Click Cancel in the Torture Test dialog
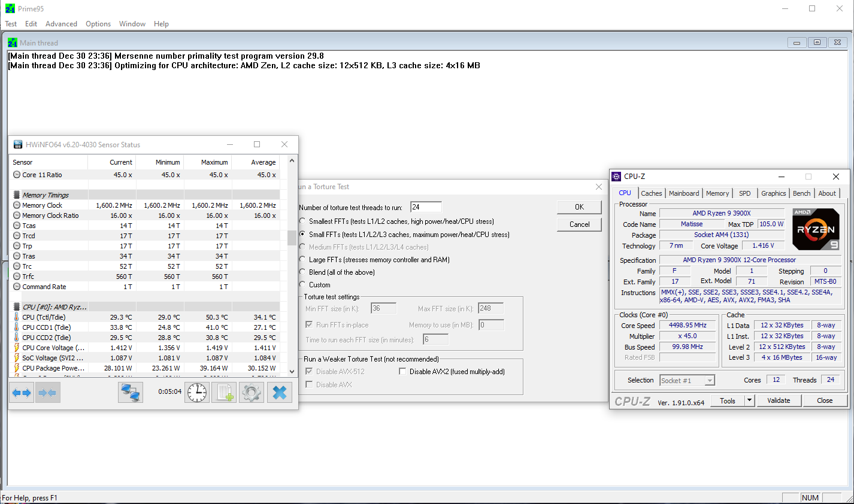This screenshot has height=504, width=854. pyautogui.click(x=579, y=224)
